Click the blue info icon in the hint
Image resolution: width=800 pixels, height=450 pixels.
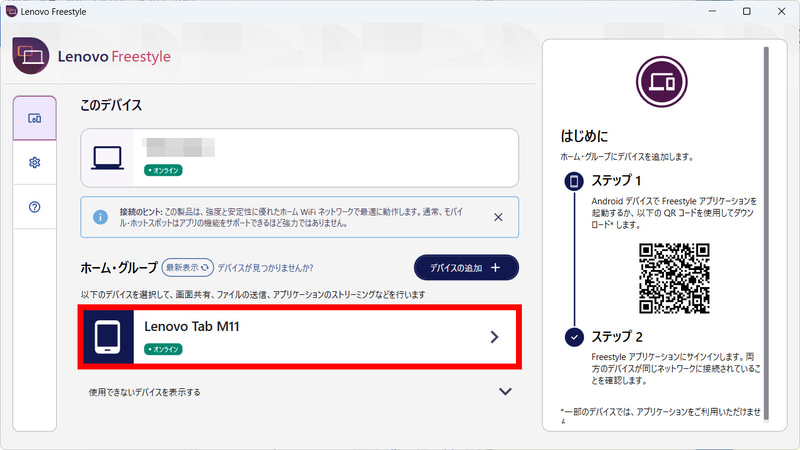pyautogui.click(x=101, y=217)
